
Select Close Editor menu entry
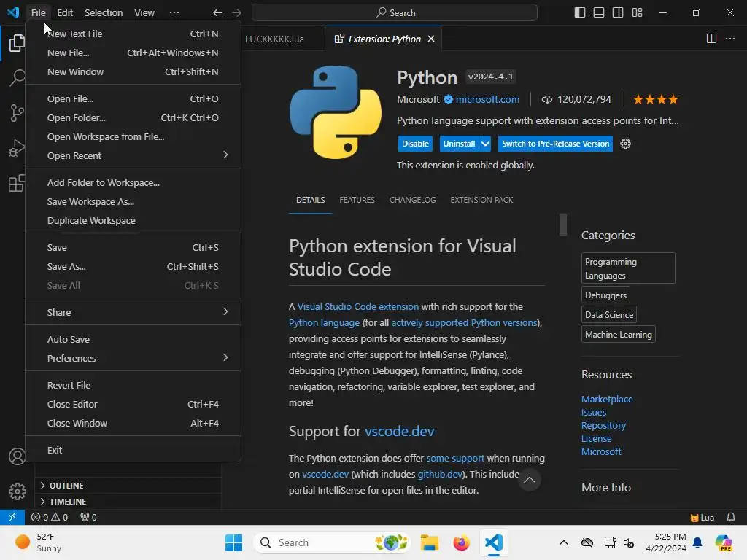click(133, 404)
